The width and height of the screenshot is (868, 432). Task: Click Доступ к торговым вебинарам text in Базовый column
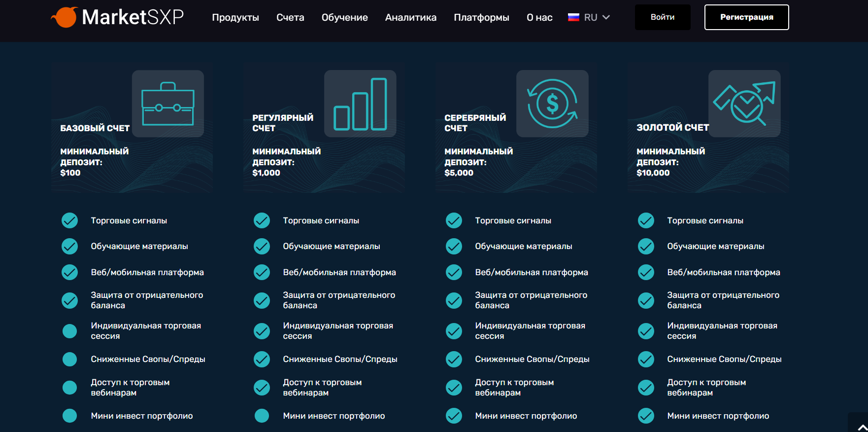pos(130,388)
